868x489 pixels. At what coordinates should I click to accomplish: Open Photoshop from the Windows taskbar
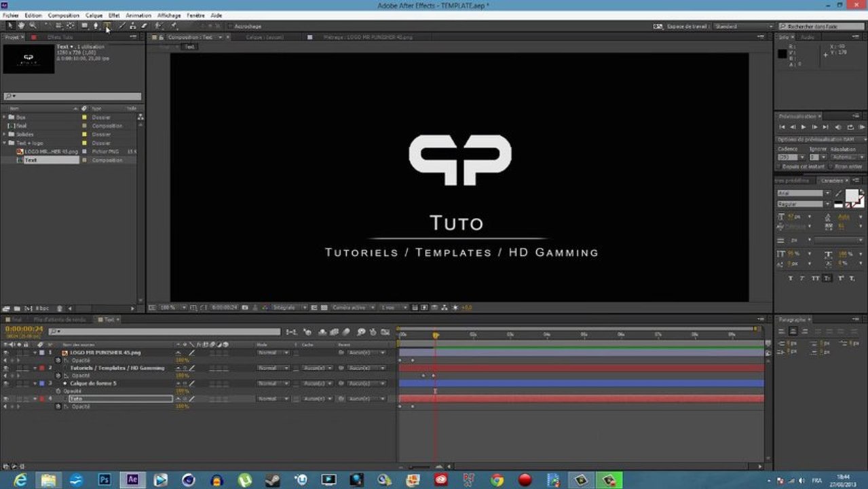tap(105, 480)
